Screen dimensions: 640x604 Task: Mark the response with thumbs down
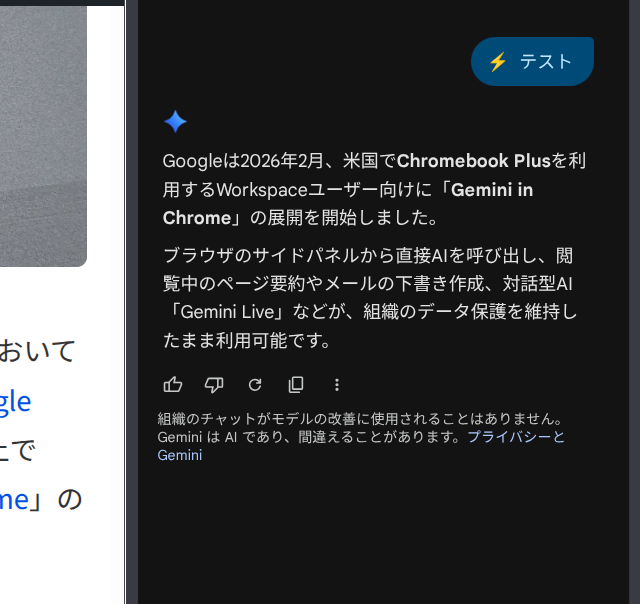tap(214, 384)
